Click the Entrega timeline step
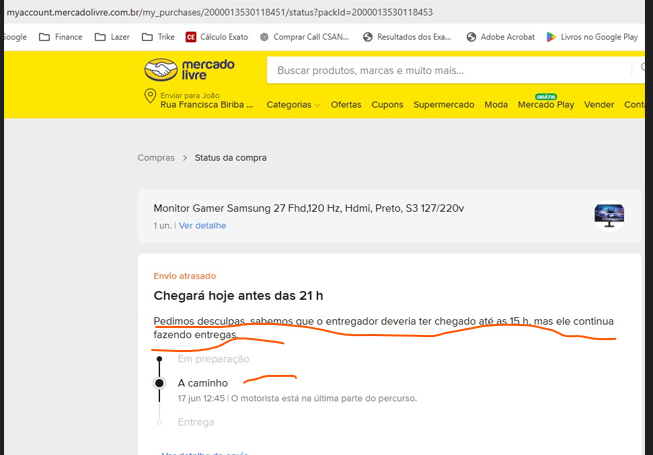 pyautogui.click(x=196, y=422)
